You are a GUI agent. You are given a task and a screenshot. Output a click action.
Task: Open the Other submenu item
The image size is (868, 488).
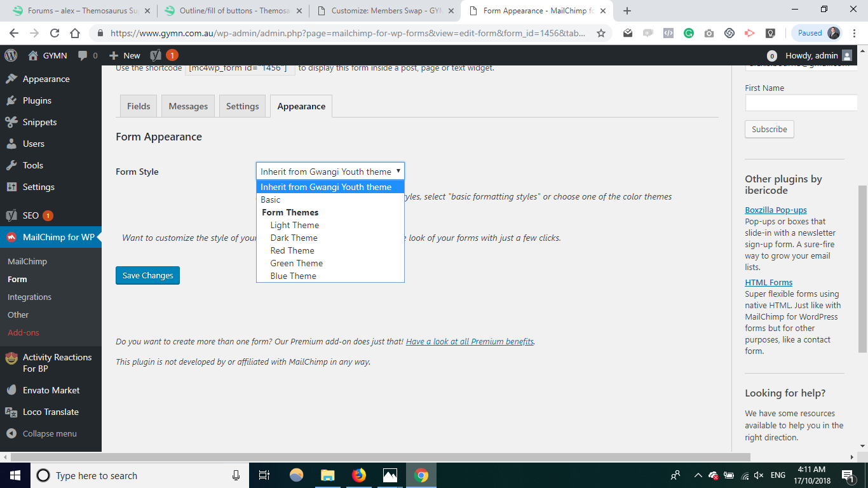[18, 315]
